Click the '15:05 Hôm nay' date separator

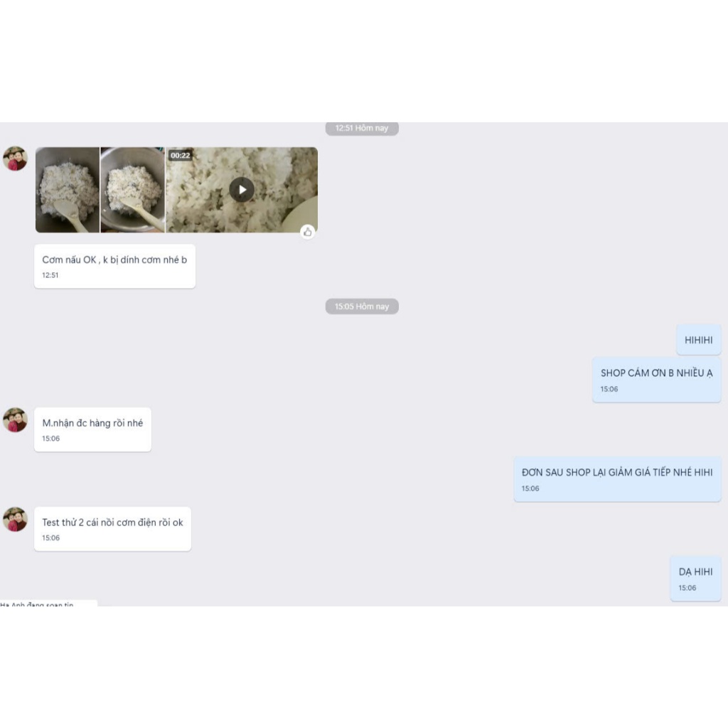coord(362,306)
